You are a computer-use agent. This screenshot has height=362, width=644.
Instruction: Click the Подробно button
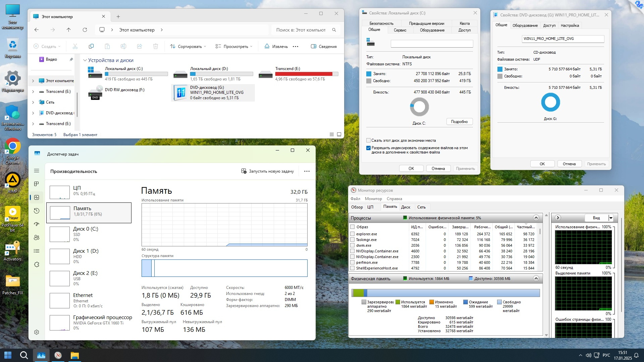[x=459, y=122]
